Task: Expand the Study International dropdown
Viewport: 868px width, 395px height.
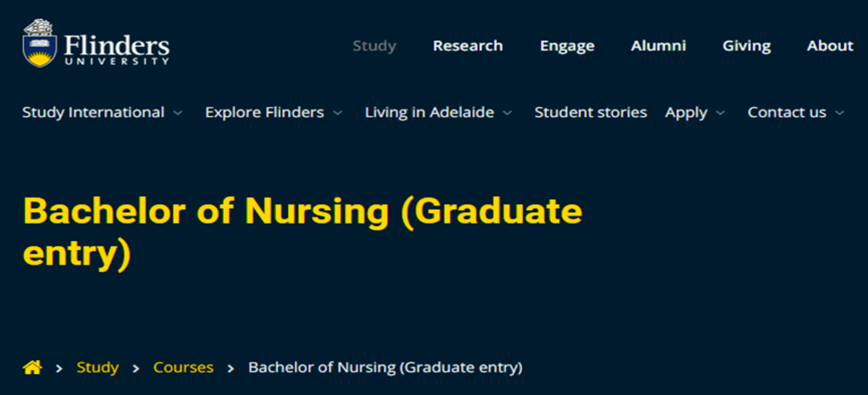Action: click(102, 112)
